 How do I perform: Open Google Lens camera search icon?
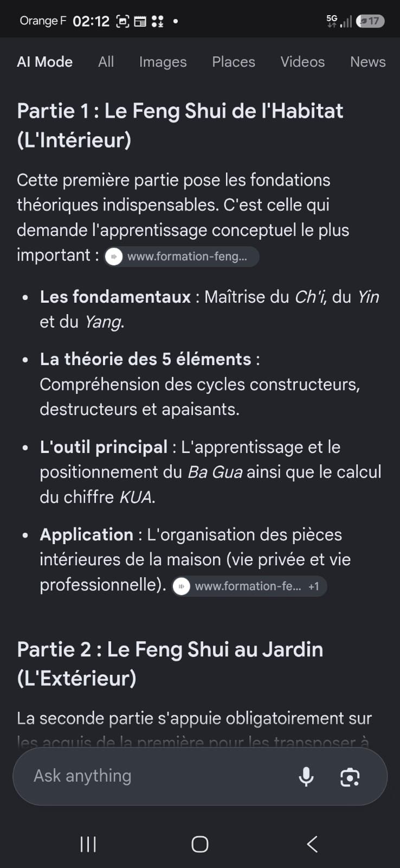(x=350, y=777)
